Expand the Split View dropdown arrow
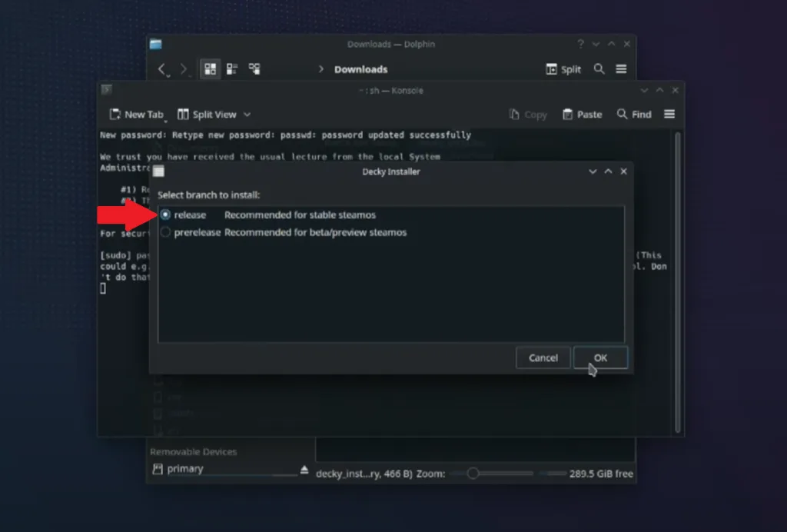The height and width of the screenshot is (532, 787). pyautogui.click(x=247, y=115)
